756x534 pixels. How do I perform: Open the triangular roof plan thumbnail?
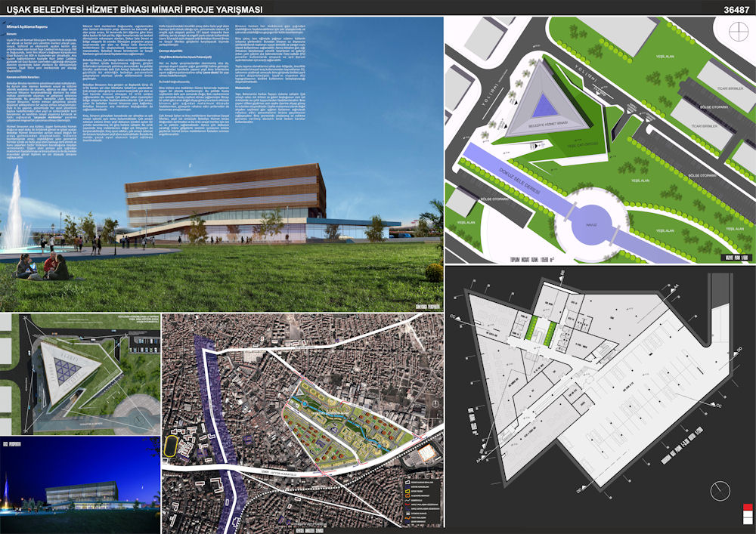point(80,375)
